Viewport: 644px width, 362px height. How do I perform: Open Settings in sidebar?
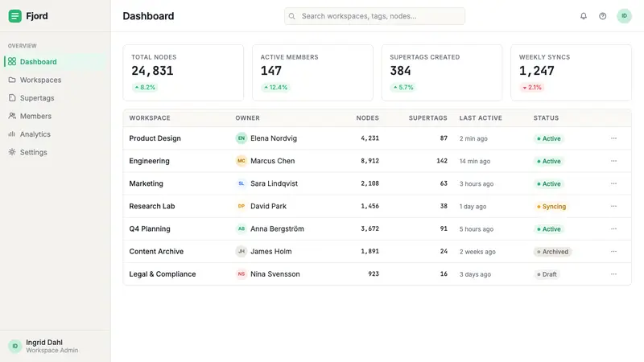point(55,152)
